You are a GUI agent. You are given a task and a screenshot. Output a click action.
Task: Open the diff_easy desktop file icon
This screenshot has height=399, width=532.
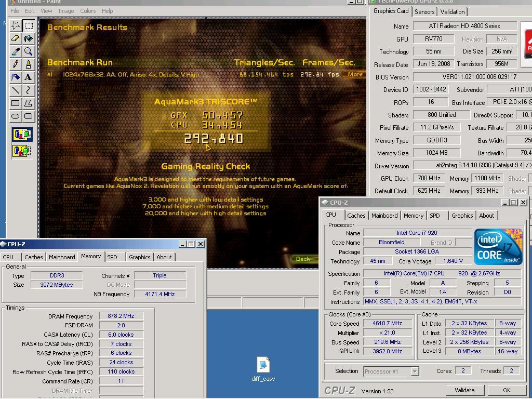click(263, 369)
